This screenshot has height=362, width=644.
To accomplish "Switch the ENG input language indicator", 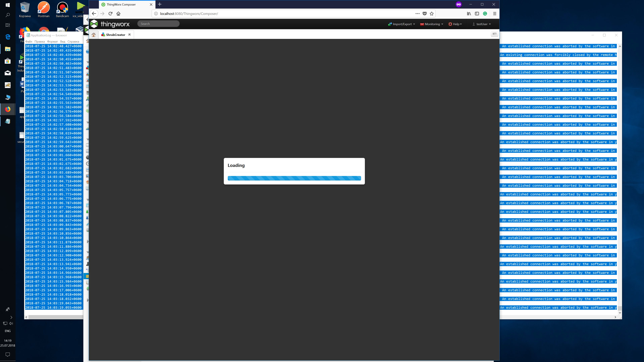I will coord(8,331).
